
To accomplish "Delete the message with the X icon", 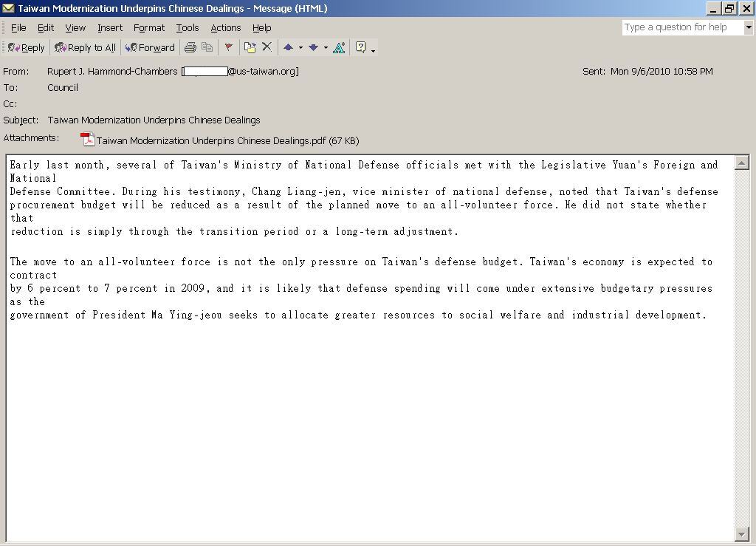I will click(x=267, y=47).
